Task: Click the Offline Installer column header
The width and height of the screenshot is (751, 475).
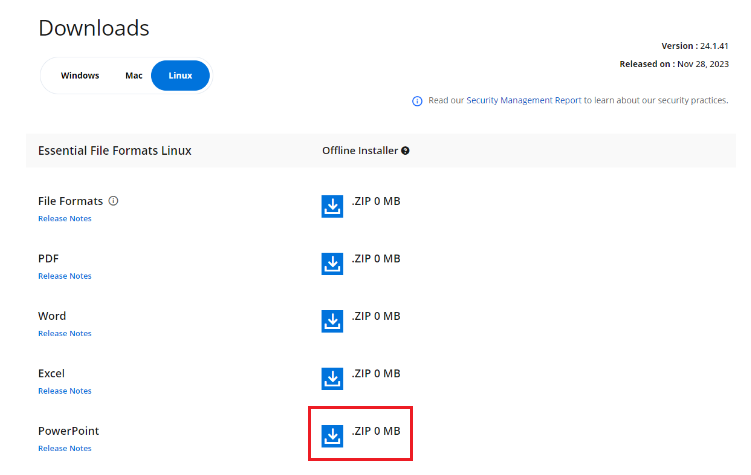Action: click(359, 151)
